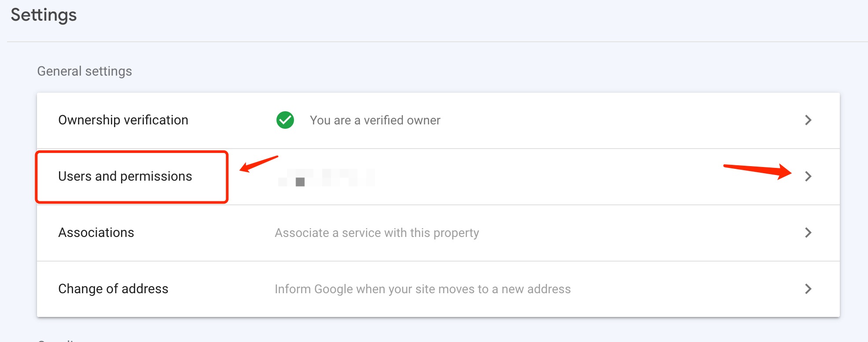Open the Associations settings row
The image size is (868, 342).
(96, 233)
